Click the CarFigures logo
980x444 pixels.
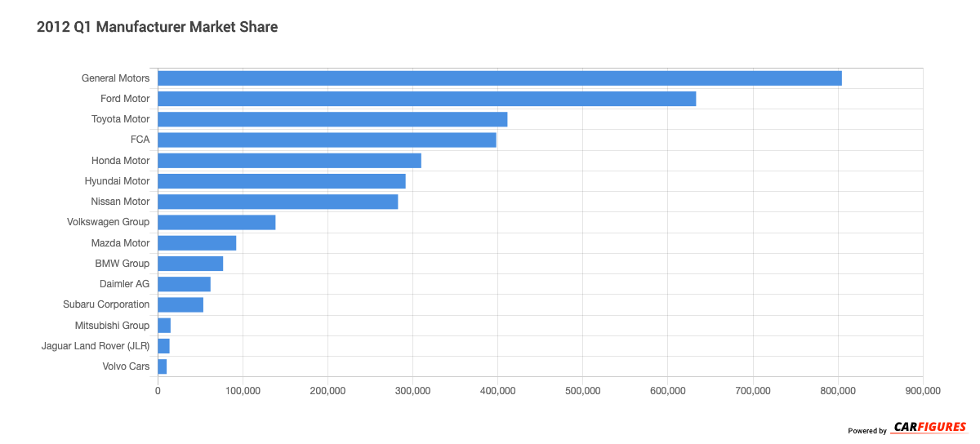pos(929,427)
